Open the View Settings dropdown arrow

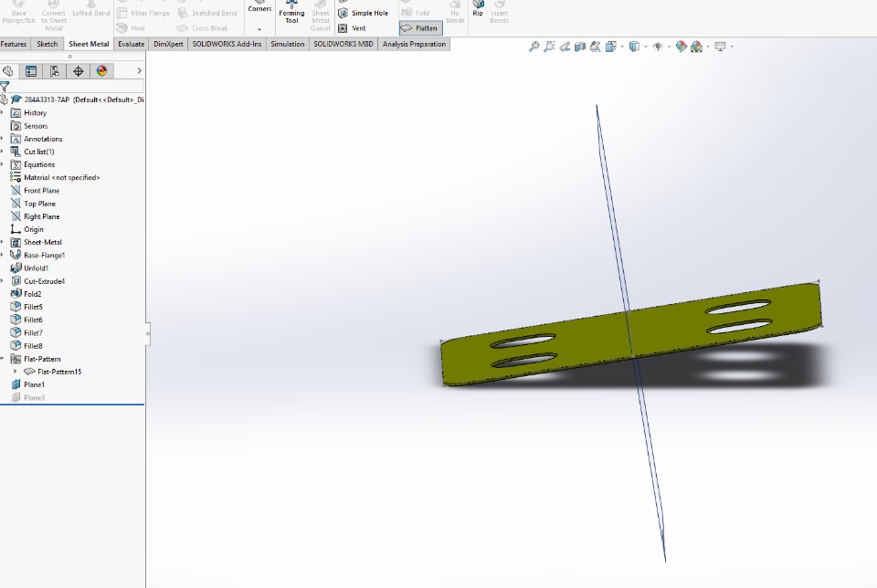[x=732, y=47]
